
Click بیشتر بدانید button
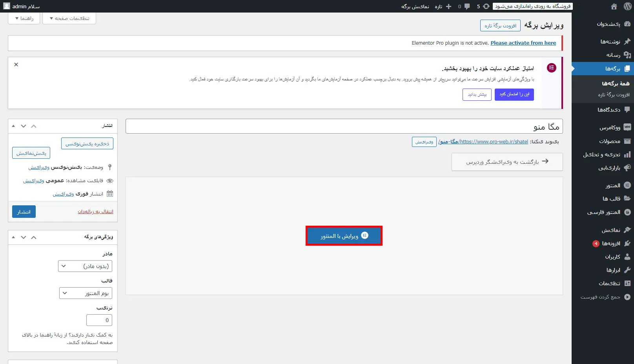(x=477, y=94)
